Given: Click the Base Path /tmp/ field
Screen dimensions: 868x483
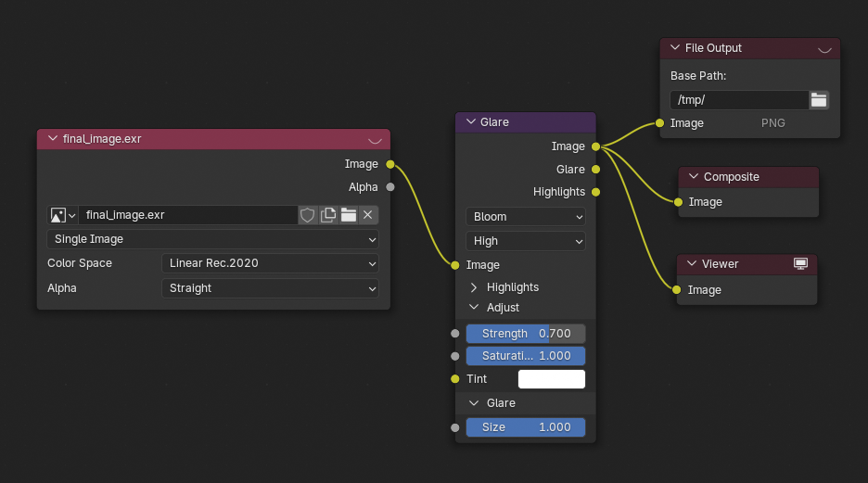Looking at the screenshot, I should click(739, 100).
